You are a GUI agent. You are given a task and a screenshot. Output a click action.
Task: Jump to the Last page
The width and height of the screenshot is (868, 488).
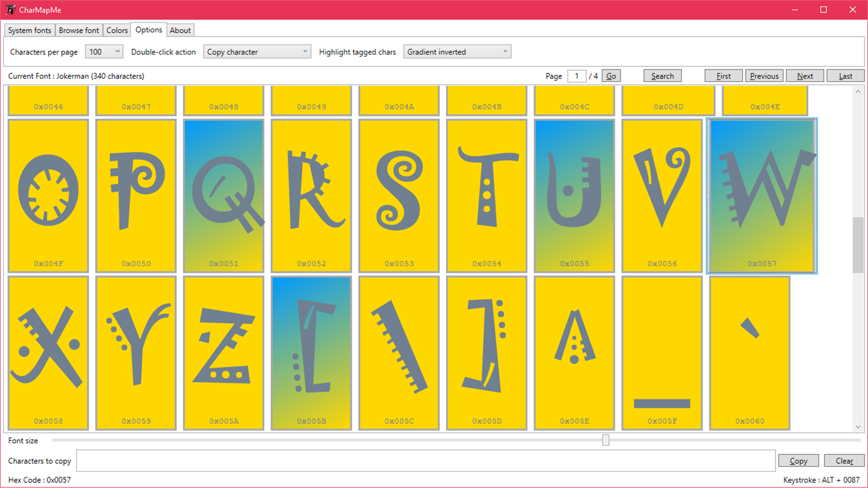846,76
